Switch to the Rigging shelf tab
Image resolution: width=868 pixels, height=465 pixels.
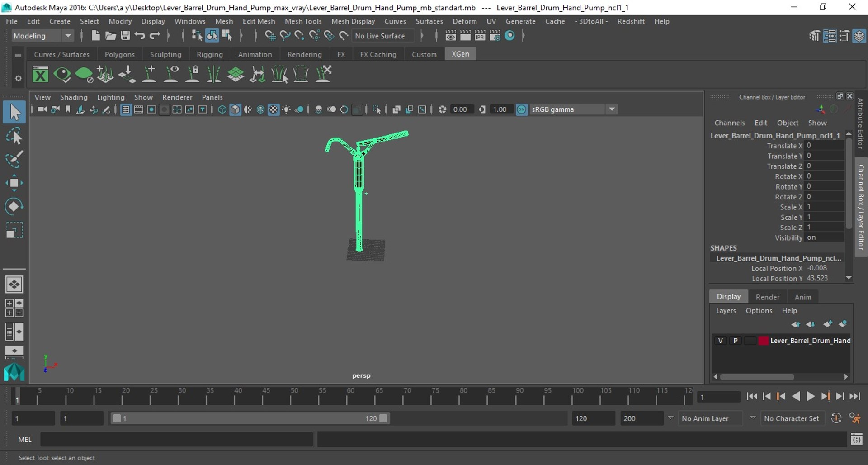(x=210, y=54)
